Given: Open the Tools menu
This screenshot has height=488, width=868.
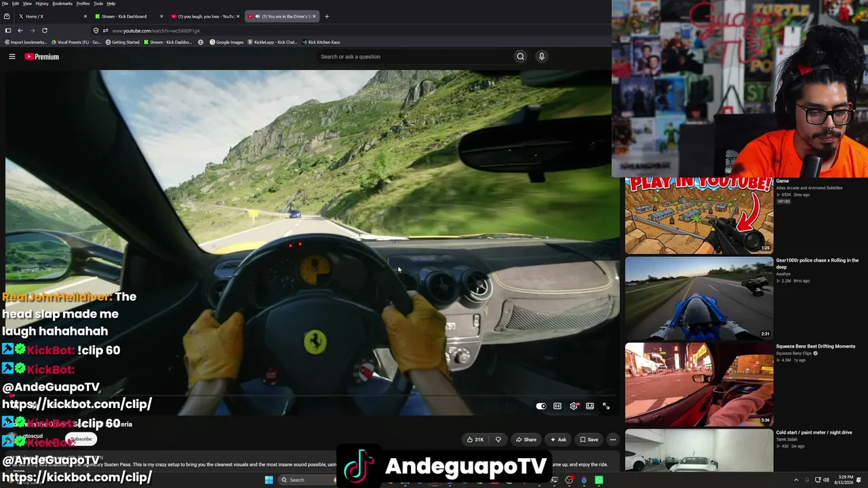Looking at the screenshot, I should (x=98, y=3).
